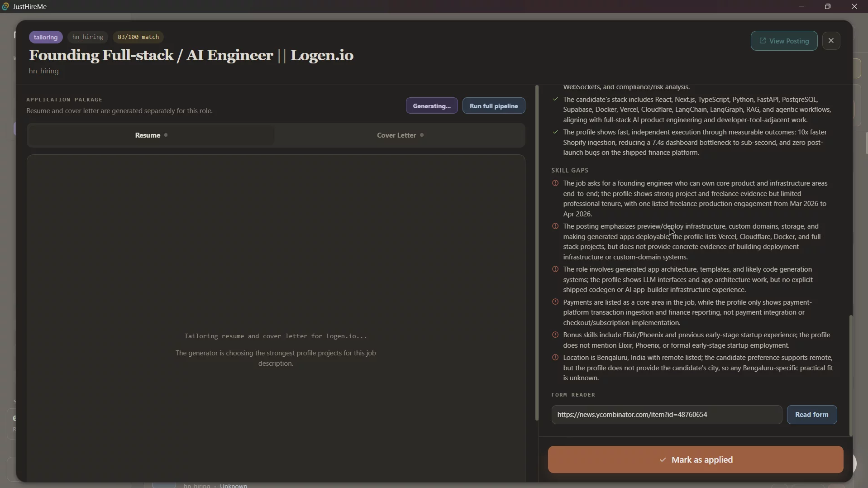Click the external-link icon in View Posting

(x=763, y=41)
